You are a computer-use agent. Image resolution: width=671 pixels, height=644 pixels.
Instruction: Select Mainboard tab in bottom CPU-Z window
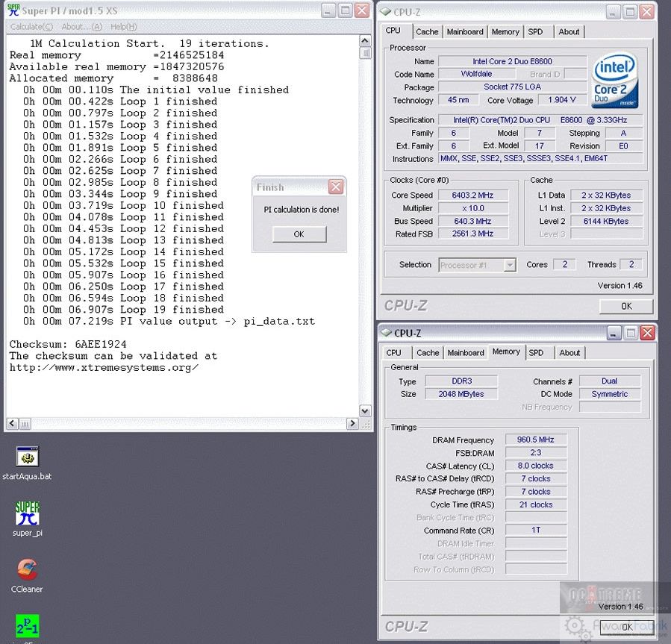coord(466,352)
